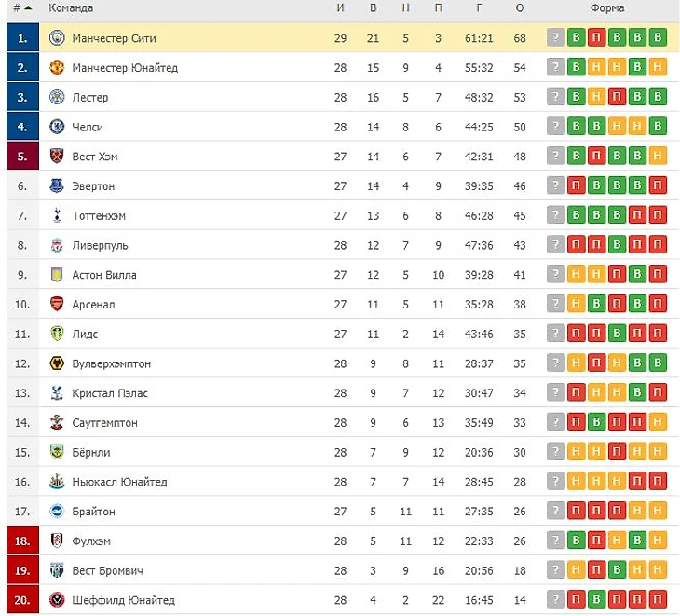Open the Эвертон team link
680x616 pixels.
pyautogui.click(x=93, y=186)
